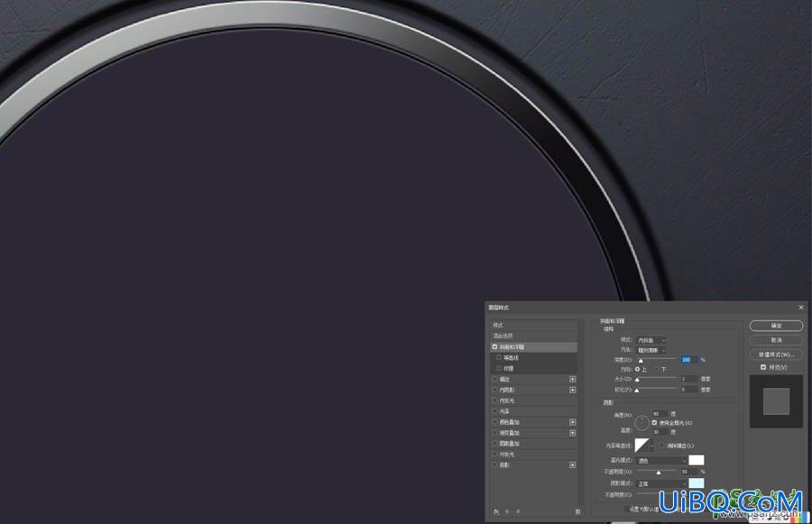This screenshot has width=812, height=524.
Task: Enable 消除锯齿 (Anti-aliased) checkbox
Action: coord(662,446)
